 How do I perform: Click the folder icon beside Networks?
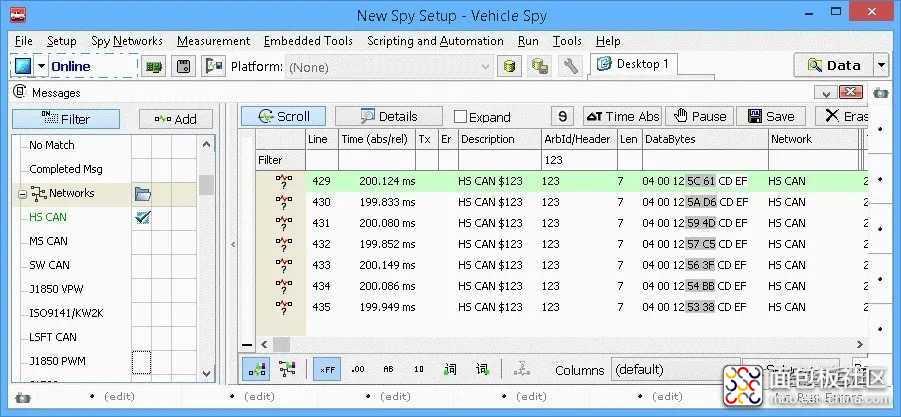pyautogui.click(x=143, y=194)
